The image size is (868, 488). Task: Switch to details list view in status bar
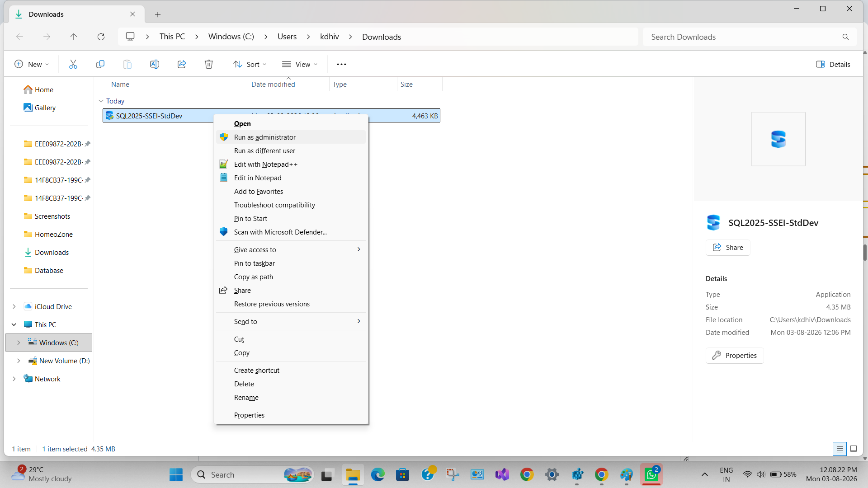tap(840, 449)
